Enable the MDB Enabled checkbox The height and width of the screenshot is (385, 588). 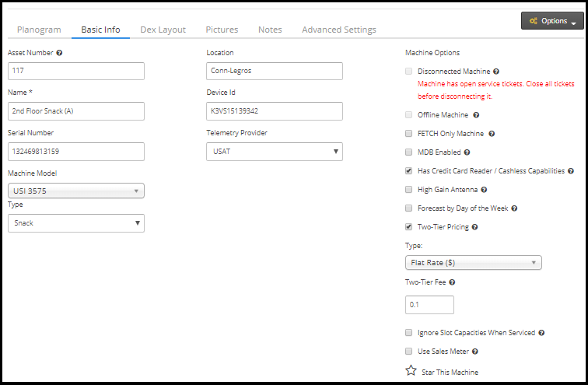pos(409,152)
